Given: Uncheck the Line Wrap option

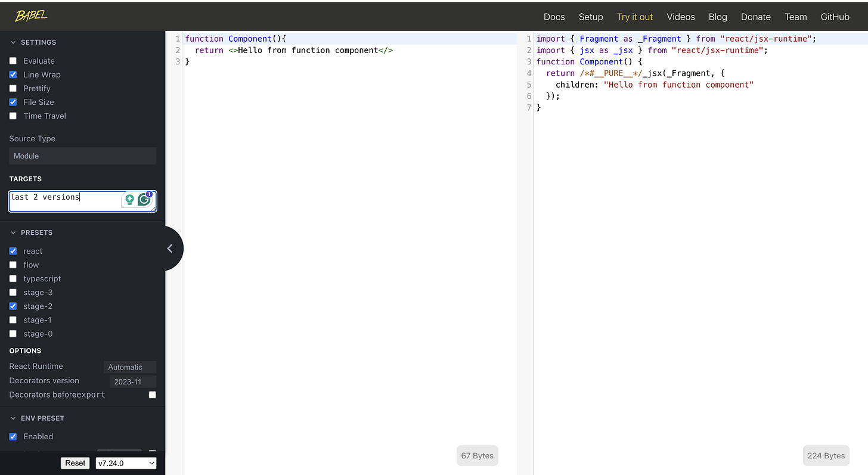Looking at the screenshot, I should pos(13,74).
